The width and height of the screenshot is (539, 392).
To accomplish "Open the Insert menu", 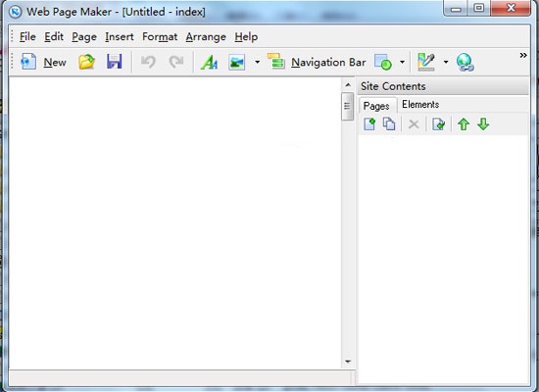I will (120, 37).
